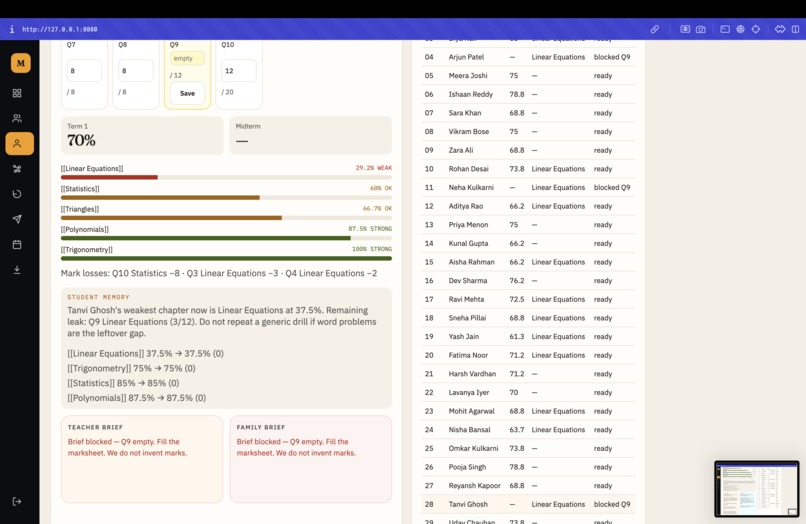Click the globe icon in top bar

[740, 29]
